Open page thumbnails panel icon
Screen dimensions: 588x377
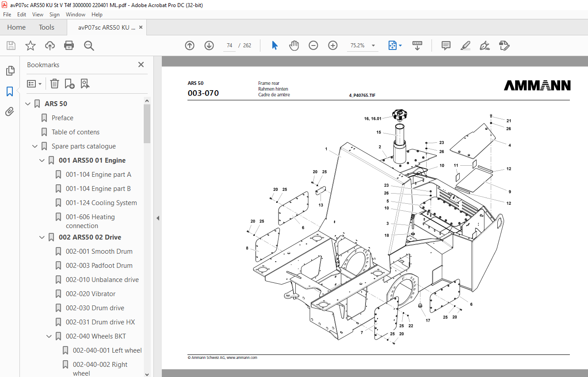(10, 71)
